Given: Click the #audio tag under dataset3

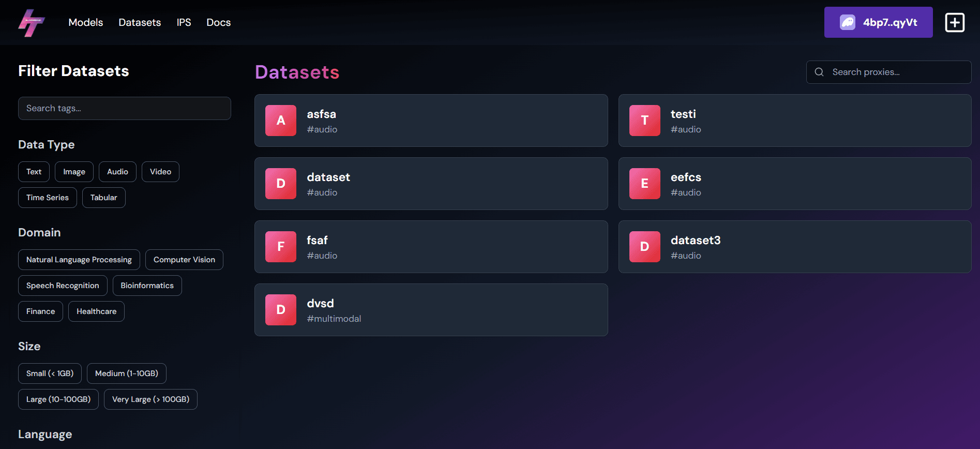Looking at the screenshot, I should tap(686, 256).
